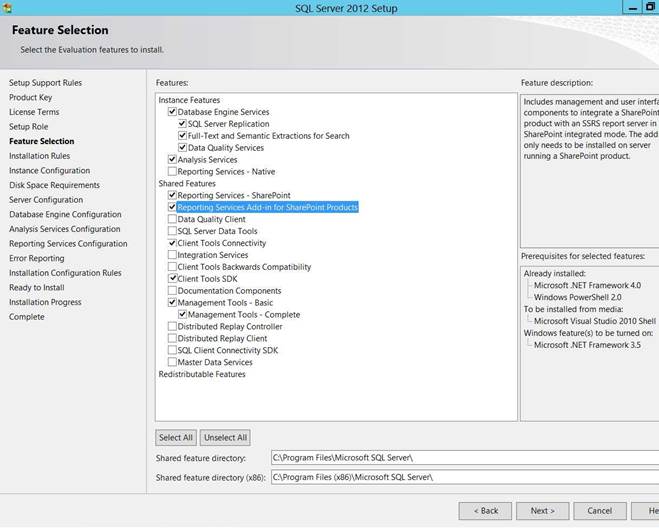Toggle Data Quality Services checkbox
The image size is (659, 528).
(182, 148)
